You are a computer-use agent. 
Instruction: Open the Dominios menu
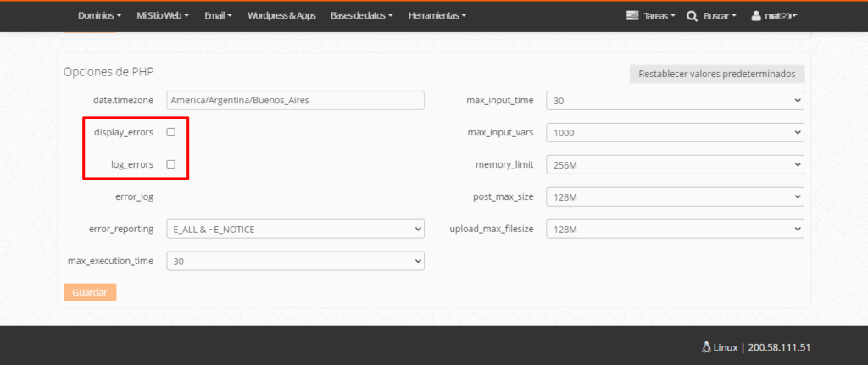tap(100, 16)
